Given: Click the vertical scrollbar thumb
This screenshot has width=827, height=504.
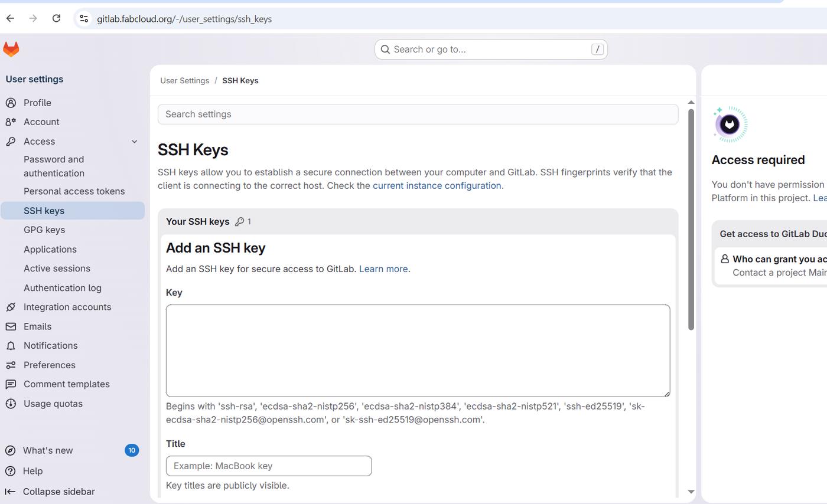Looking at the screenshot, I should (691, 220).
